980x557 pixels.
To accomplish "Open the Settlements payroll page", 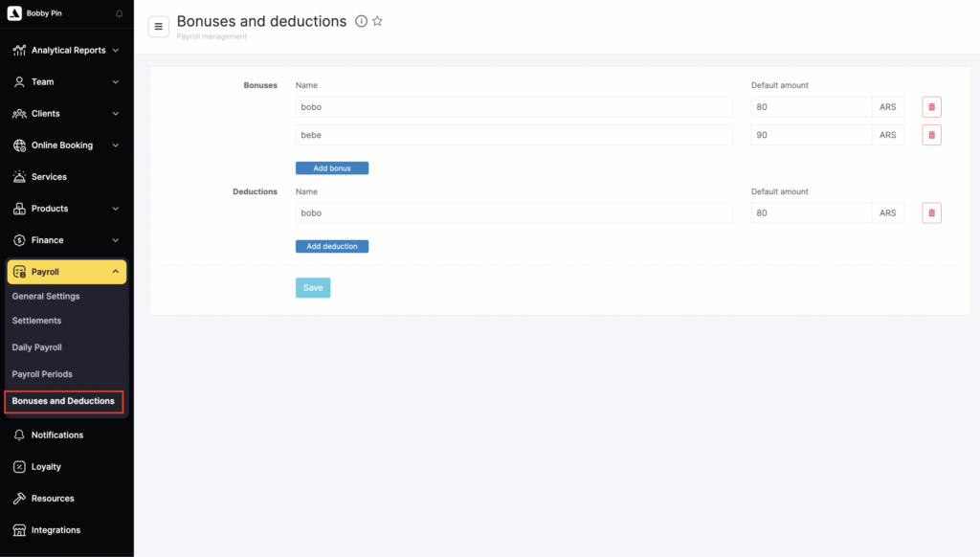I will [x=36, y=321].
